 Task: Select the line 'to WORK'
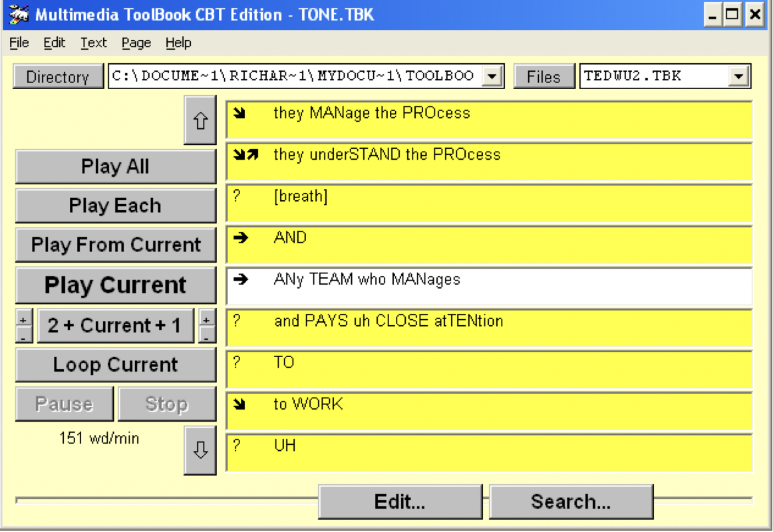(x=489, y=412)
